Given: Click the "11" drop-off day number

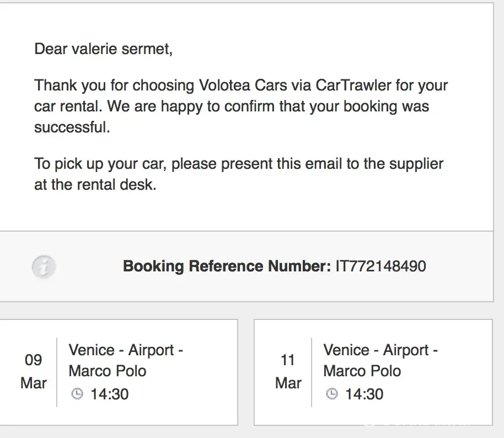Looking at the screenshot, I should [288, 360].
